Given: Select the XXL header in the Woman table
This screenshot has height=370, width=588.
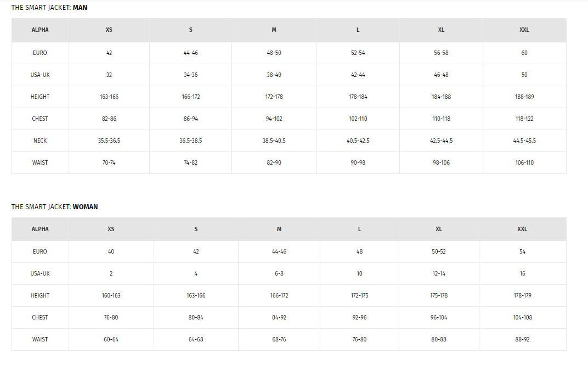Looking at the screenshot, I should click(522, 229).
